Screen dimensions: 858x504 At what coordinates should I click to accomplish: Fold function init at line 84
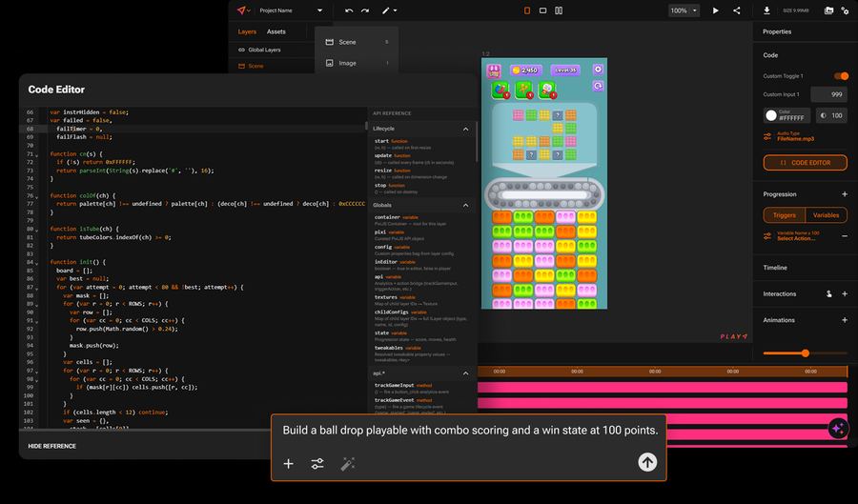tap(36, 264)
